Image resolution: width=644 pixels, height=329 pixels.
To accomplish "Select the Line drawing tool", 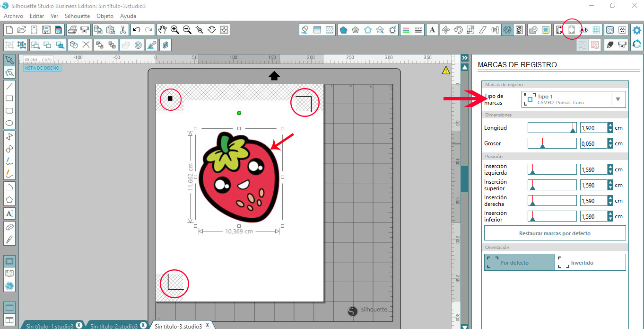I will pos(9,86).
